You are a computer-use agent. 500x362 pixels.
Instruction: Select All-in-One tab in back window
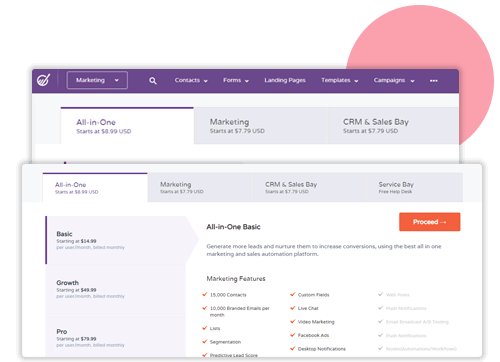click(127, 126)
